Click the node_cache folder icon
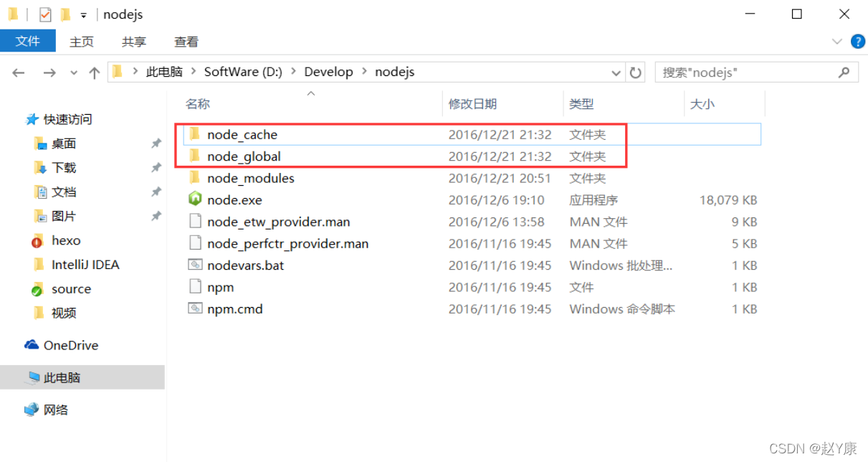Viewport: 868px width, 462px height. (x=194, y=134)
